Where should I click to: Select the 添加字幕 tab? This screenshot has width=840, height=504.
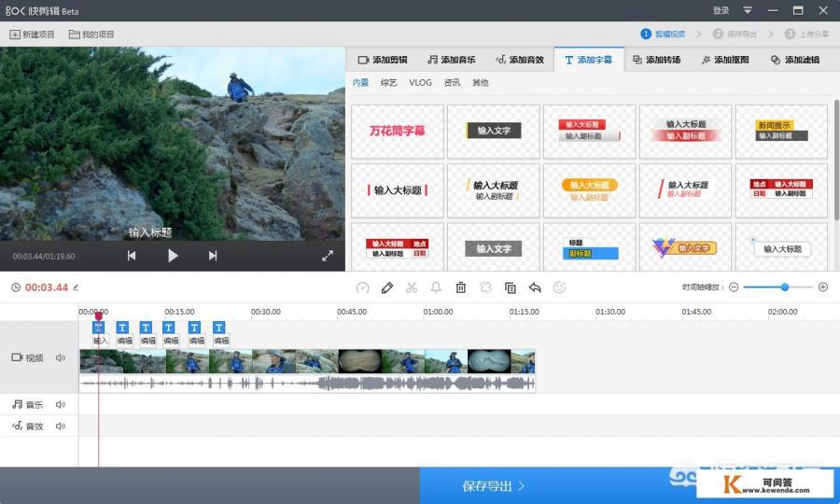coord(589,60)
